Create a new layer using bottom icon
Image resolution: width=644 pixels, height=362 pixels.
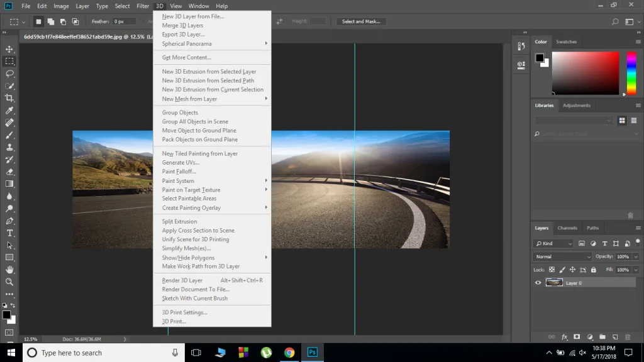[x=615, y=337]
